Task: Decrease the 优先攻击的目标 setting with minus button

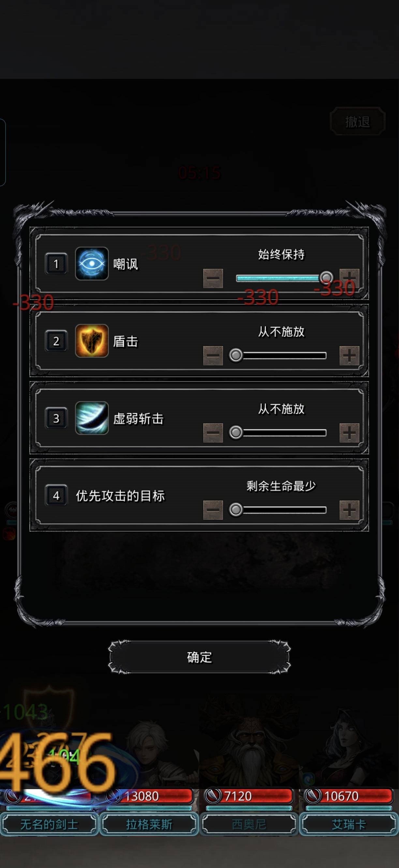Action: tap(213, 510)
